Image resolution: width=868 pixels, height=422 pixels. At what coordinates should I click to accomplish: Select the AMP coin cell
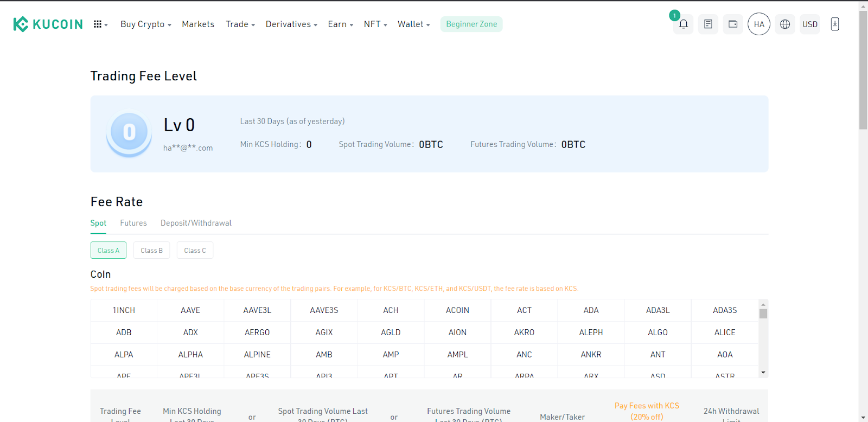(391, 355)
